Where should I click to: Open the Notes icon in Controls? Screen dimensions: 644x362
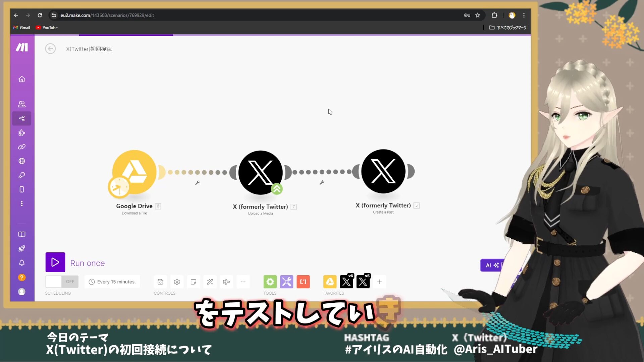pos(194,282)
